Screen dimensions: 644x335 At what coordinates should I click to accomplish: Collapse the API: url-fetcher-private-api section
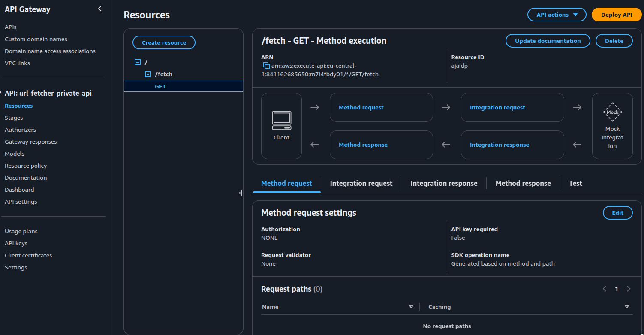click(x=2, y=93)
